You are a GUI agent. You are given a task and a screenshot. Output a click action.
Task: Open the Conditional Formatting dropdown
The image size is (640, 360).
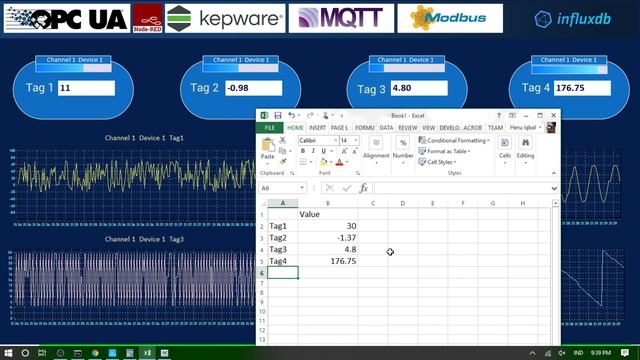454,140
